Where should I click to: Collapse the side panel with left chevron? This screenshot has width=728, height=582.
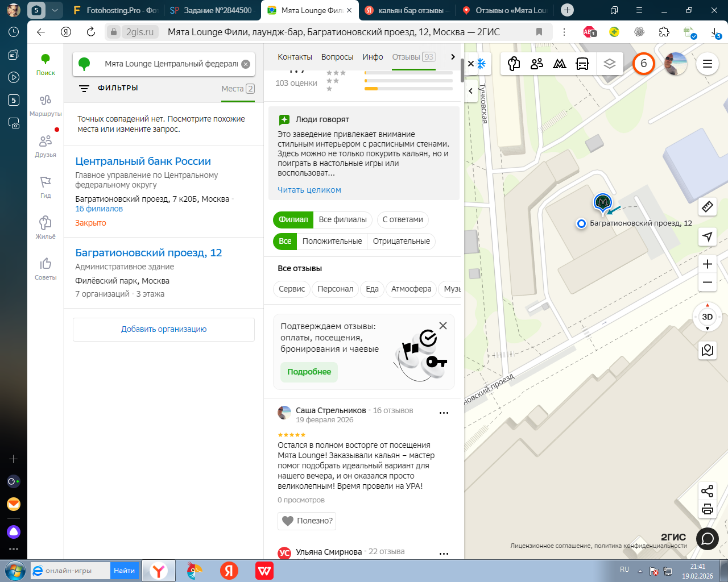coord(471,91)
